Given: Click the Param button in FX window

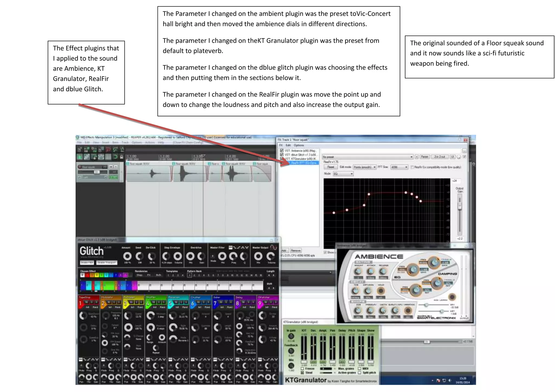Looking at the screenshot, I should point(425,157).
